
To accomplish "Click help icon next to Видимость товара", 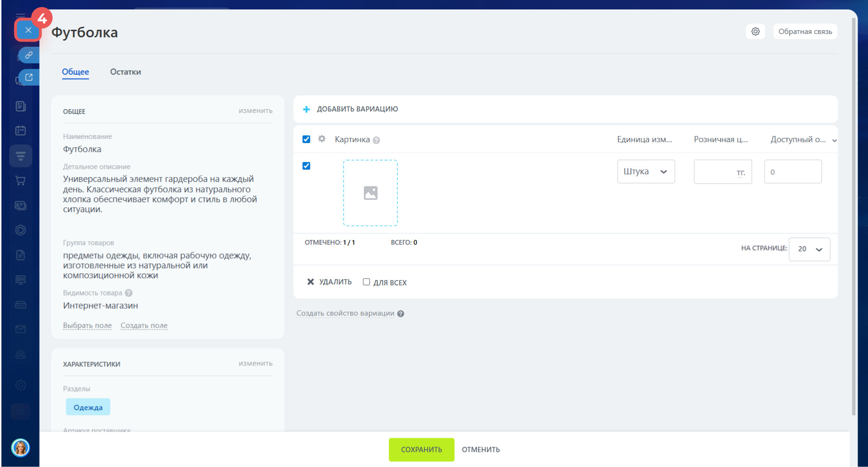I will coord(129,293).
